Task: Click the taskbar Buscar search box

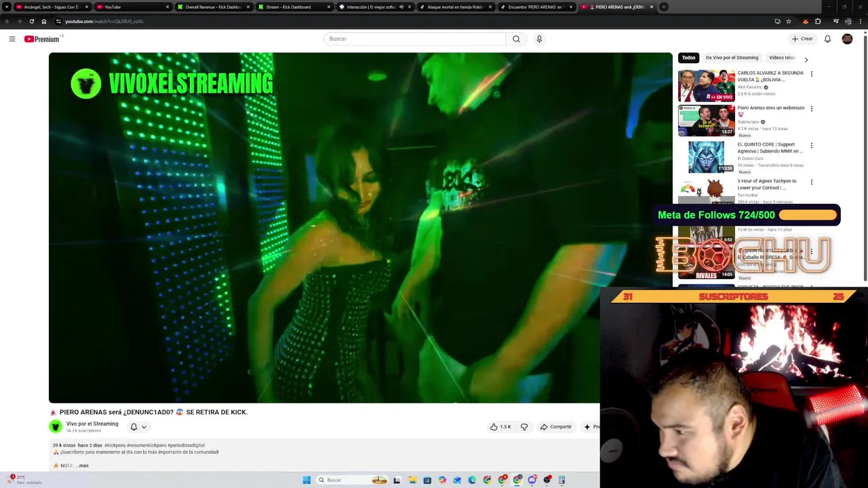Action: tap(353, 480)
